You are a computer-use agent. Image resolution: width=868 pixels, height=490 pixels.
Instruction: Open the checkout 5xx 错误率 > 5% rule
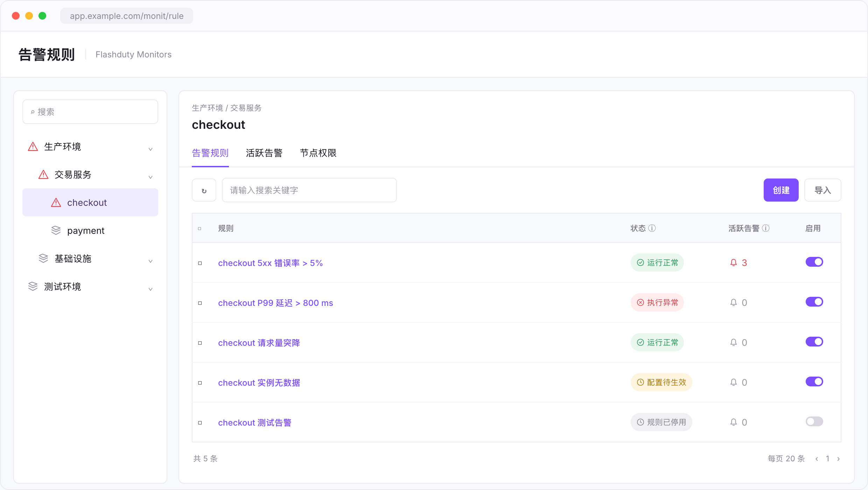point(271,263)
